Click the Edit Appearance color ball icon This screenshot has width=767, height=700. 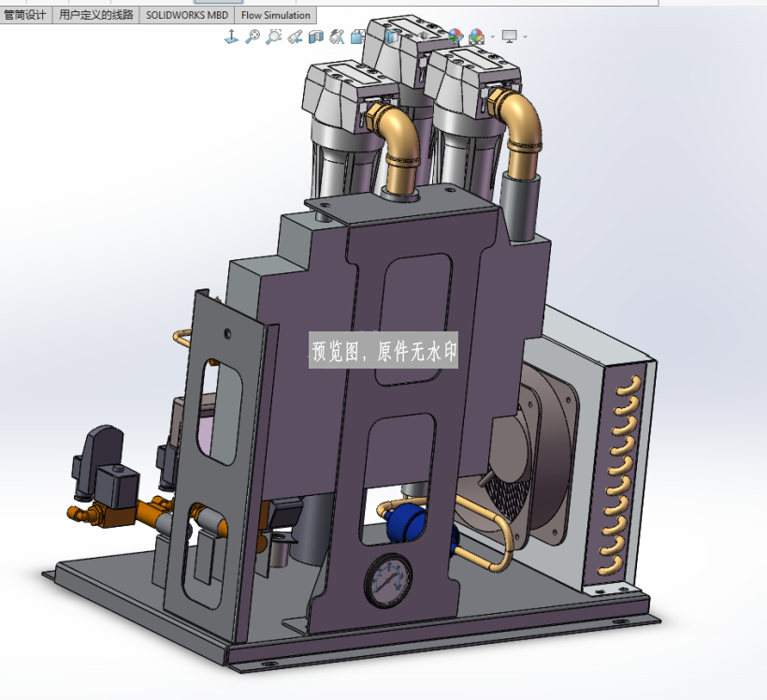(456, 36)
